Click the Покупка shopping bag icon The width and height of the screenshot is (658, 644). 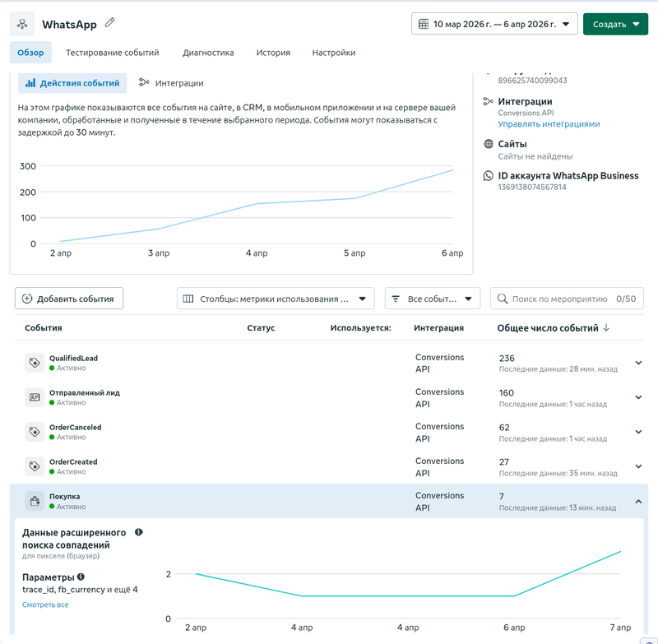(x=35, y=501)
